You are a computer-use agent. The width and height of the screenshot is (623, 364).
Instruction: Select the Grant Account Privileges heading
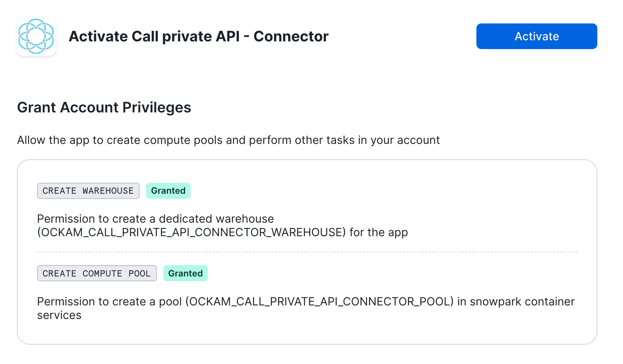tap(104, 108)
